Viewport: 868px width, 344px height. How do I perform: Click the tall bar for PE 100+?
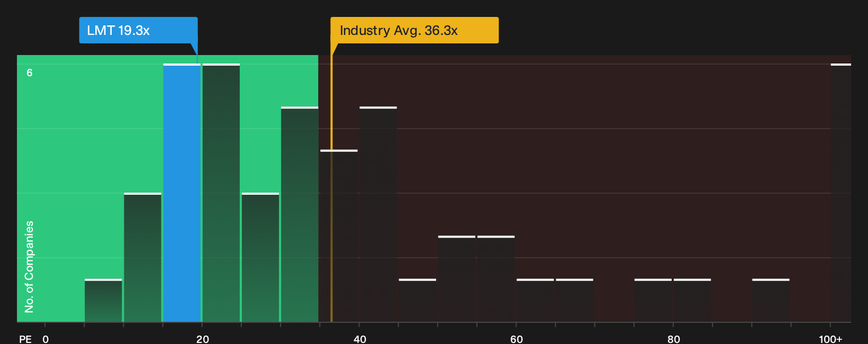841,193
